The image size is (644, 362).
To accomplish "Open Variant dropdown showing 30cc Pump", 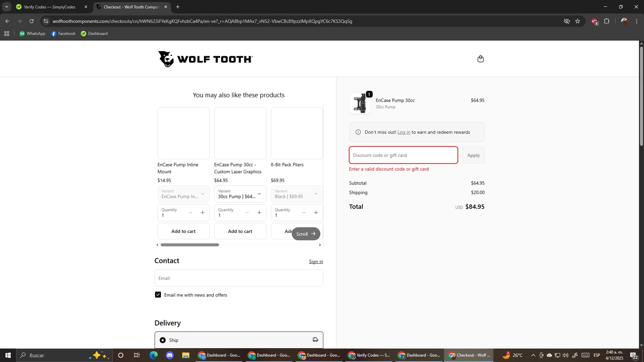I will pos(240,194).
